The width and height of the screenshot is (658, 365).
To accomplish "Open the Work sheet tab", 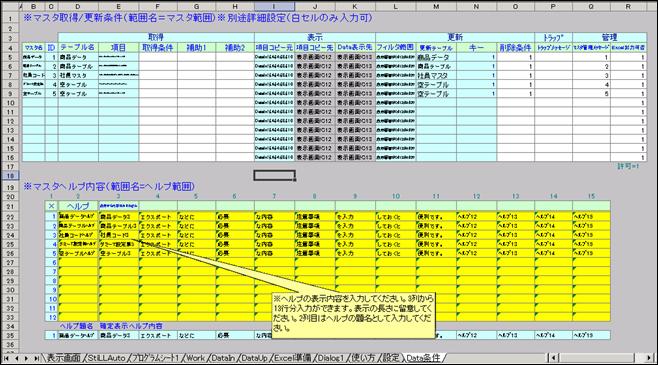I will coord(195,358).
